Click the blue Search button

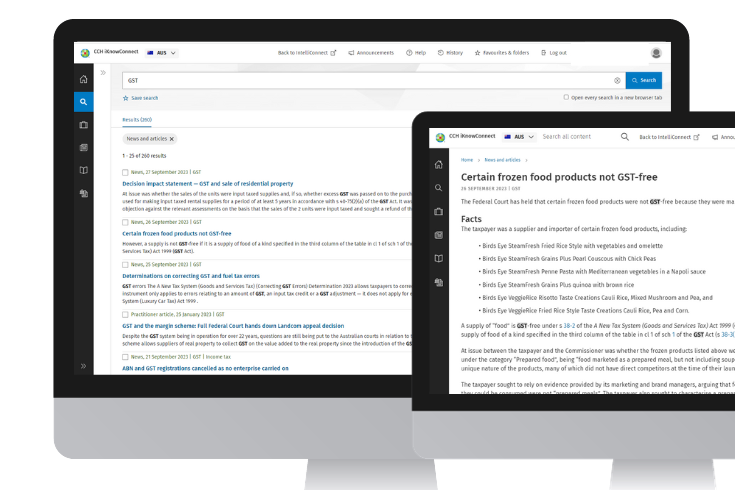[x=643, y=80]
